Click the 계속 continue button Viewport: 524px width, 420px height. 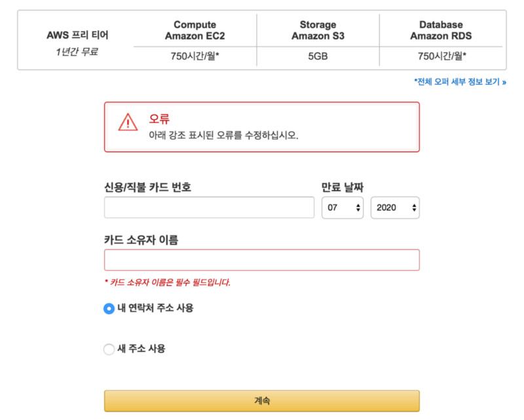coord(261,400)
